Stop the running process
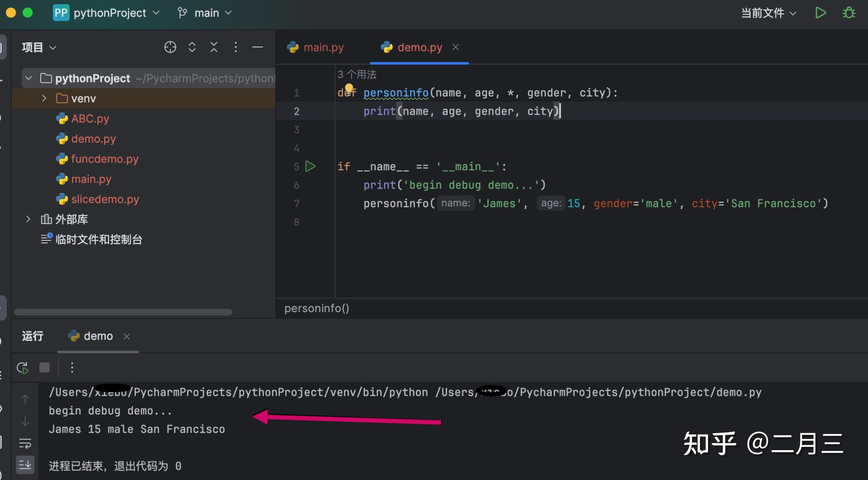The height and width of the screenshot is (480, 868). [44, 367]
